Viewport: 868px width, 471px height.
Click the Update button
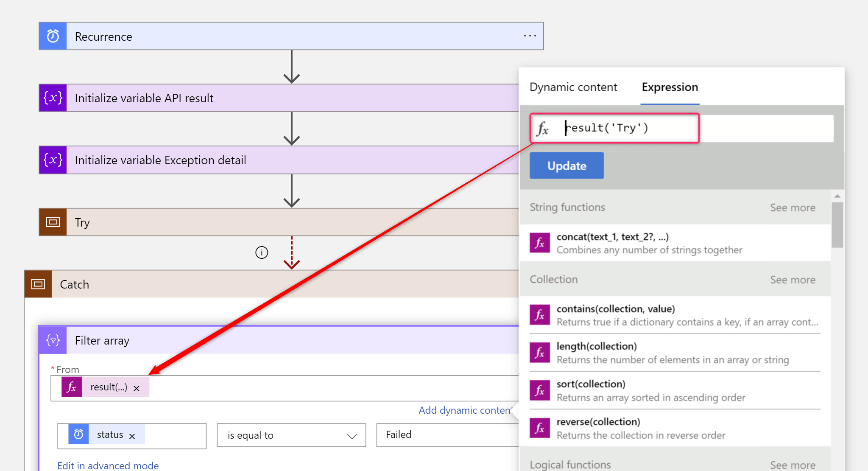pos(566,165)
